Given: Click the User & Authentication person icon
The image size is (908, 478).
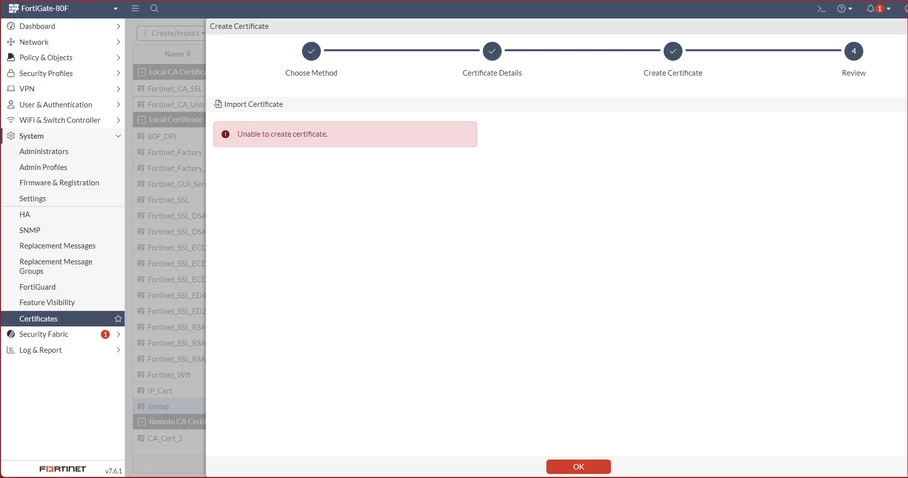Looking at the screenshot, I should tap(11, 104).
